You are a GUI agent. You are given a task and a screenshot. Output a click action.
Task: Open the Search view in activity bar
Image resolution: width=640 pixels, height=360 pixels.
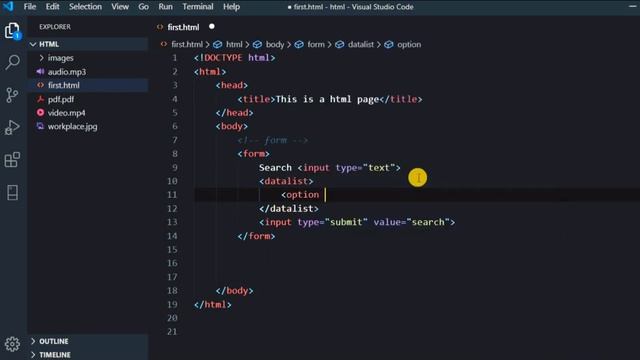pyautogui.click(x=12, y=62)
